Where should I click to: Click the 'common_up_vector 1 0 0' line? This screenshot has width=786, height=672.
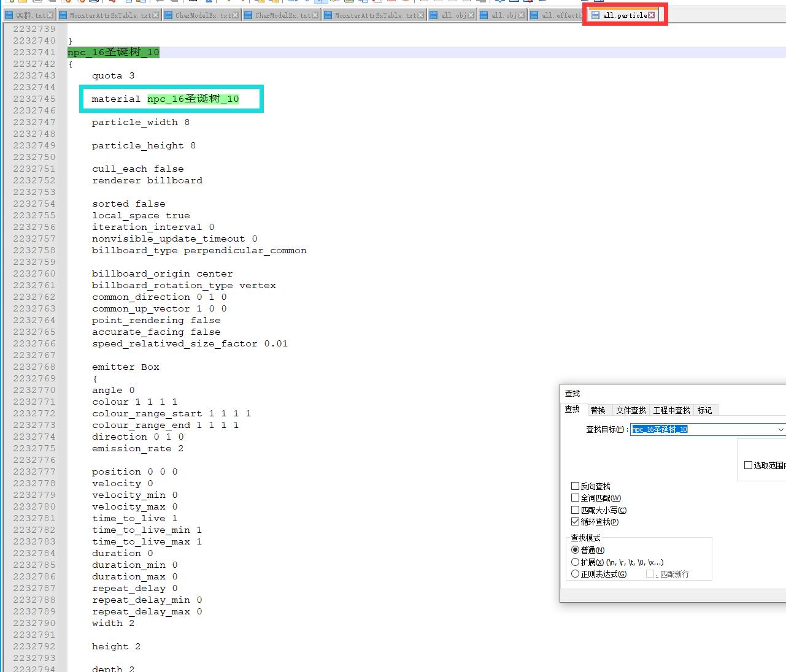pos(160,308)
